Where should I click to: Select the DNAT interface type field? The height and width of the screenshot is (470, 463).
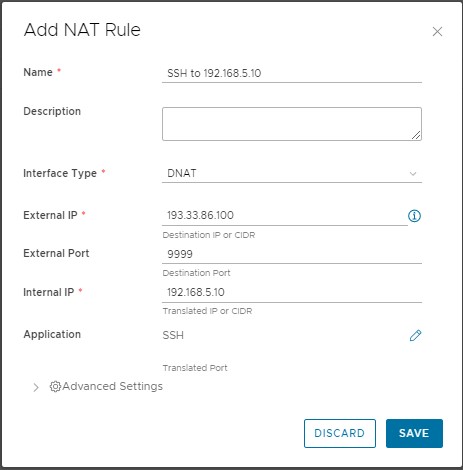292,174
